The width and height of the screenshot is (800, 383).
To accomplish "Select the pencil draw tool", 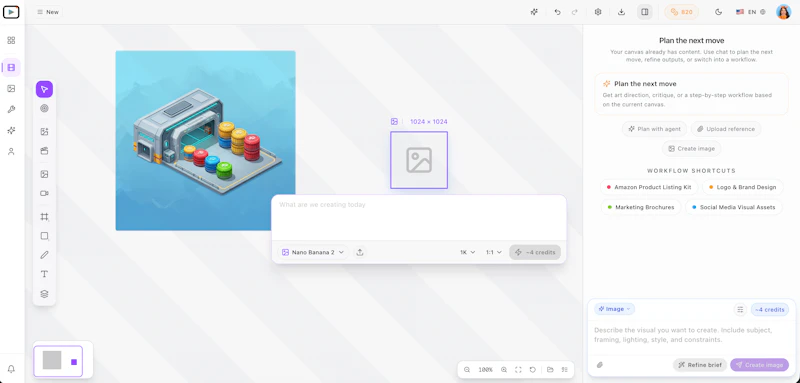I will [x=44, y=255].
